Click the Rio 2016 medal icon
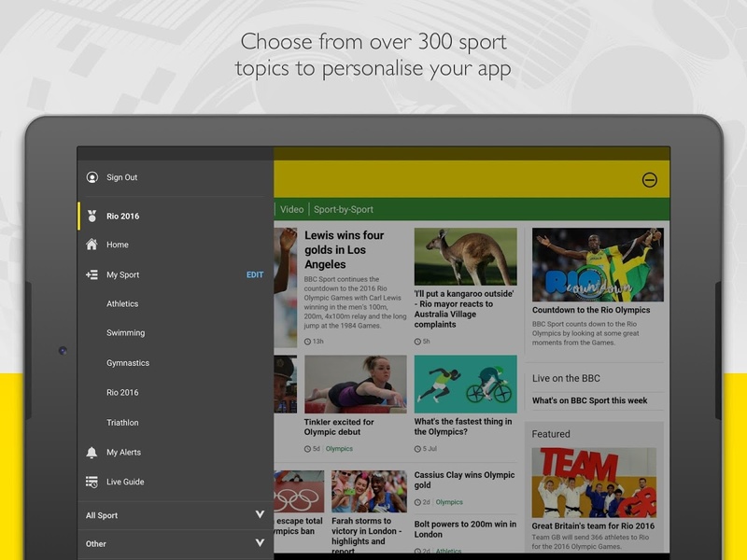747x560 pixels. [92, 217]
